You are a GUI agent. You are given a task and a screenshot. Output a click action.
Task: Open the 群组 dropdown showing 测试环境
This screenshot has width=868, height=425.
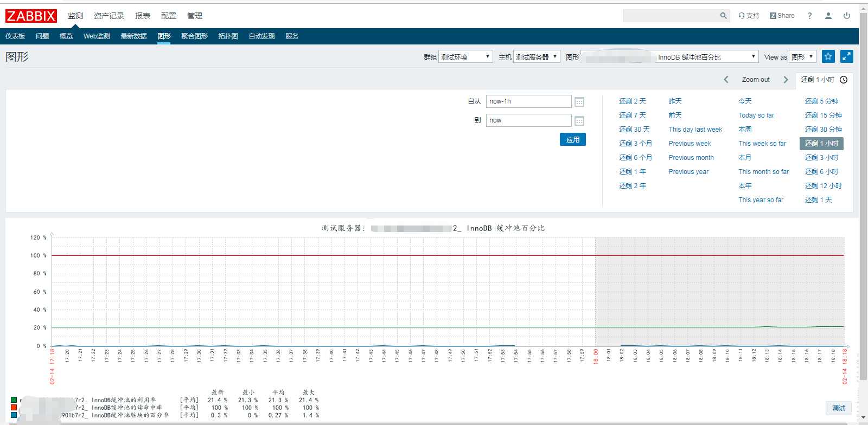click(465, 56)
